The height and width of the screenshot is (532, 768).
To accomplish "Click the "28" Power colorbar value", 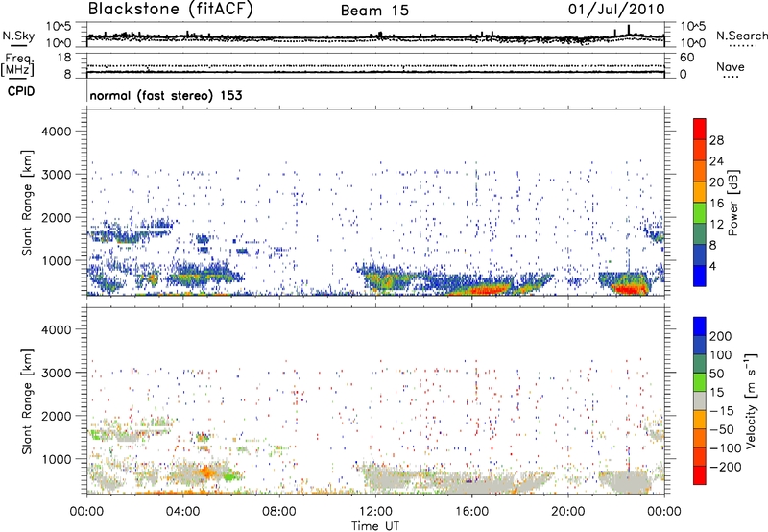I will coord(716,140).
